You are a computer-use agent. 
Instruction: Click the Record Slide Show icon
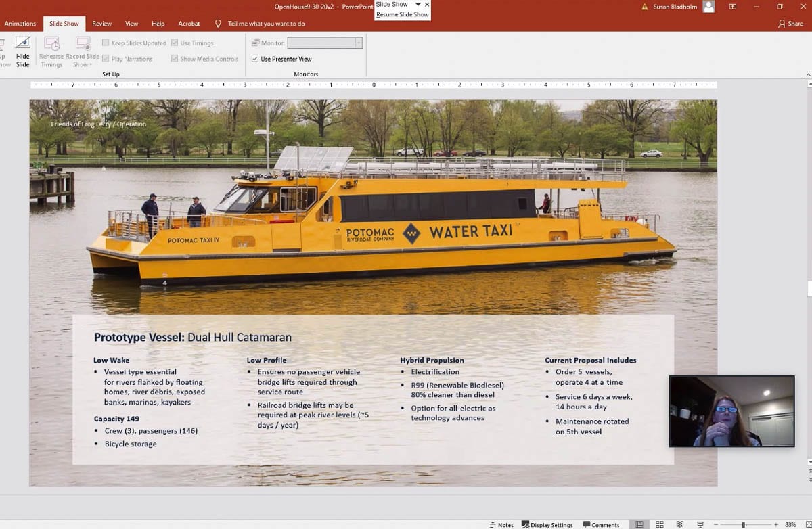(x=83, y=45)
